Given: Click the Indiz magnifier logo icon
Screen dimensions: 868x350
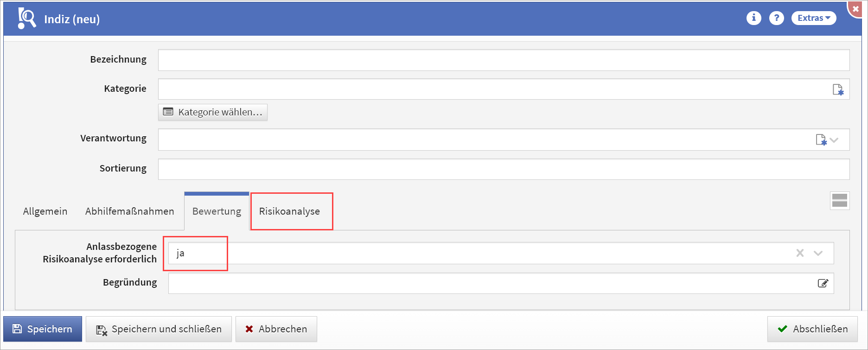Looking at the screenshot, I should point(26,19).
